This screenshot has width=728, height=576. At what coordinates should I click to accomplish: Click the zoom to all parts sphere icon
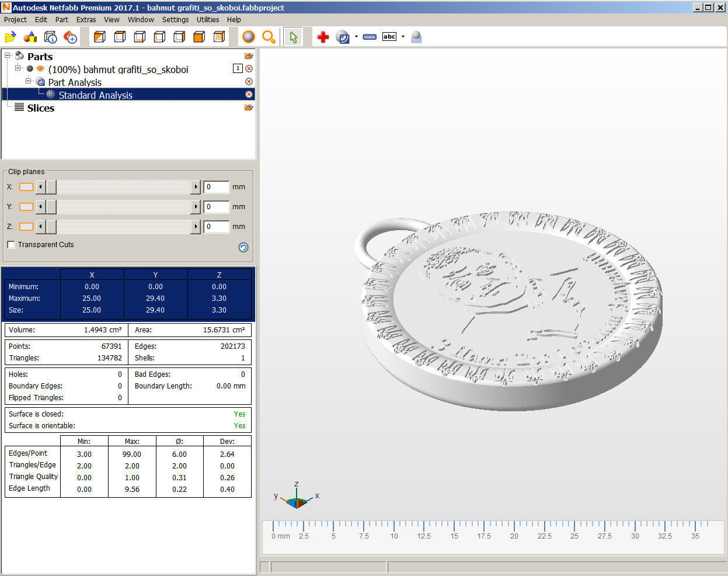point(249,37)
